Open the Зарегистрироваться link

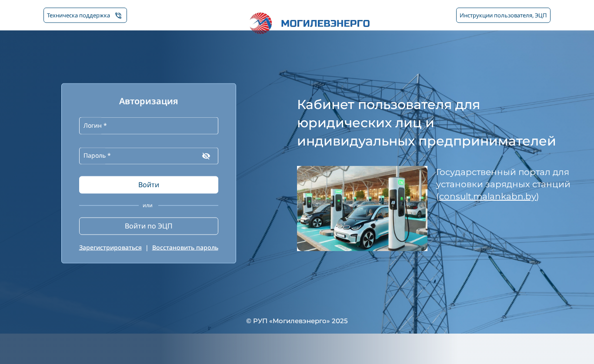(x=110, y=248)
